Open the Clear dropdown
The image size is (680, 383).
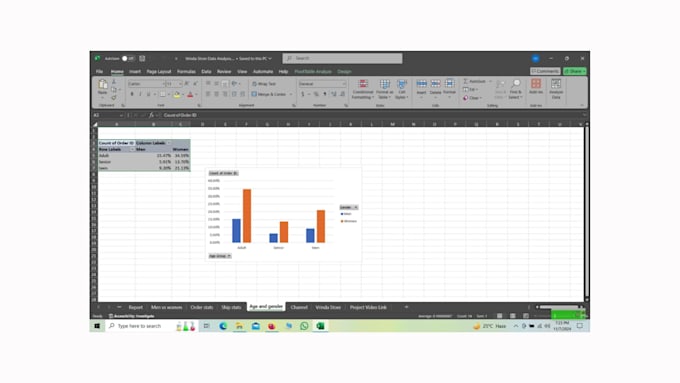(472, 98)
